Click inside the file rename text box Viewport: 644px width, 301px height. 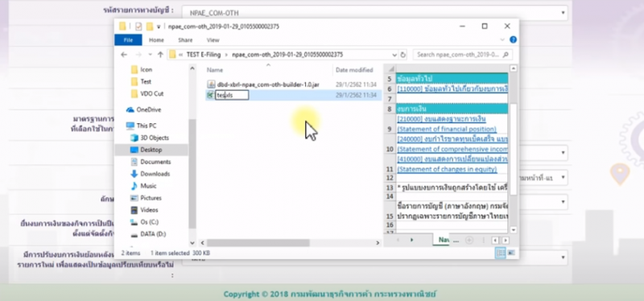click(x=232, y=95)
